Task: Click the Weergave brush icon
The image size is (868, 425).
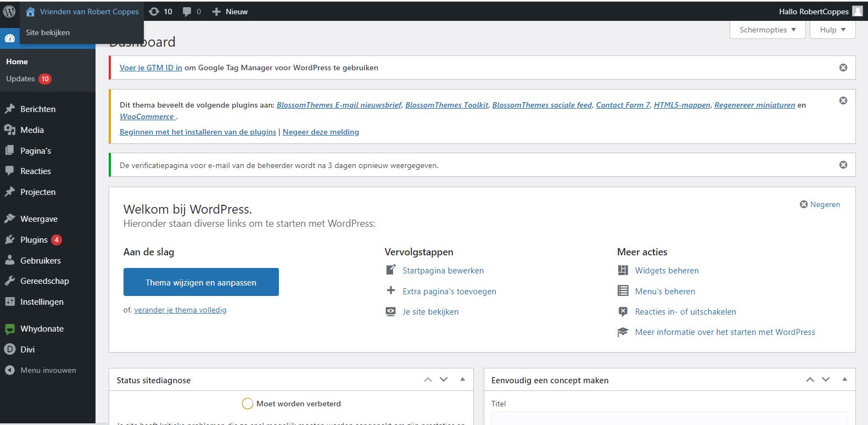Action: click(9, 219)
